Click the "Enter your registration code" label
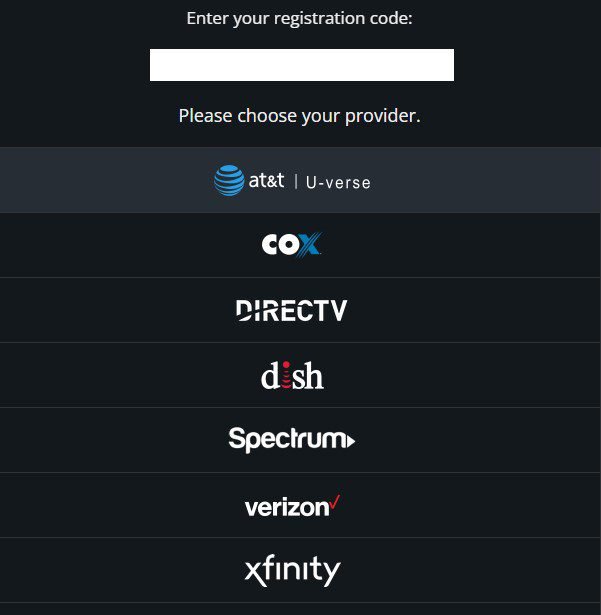 [299, 19]
